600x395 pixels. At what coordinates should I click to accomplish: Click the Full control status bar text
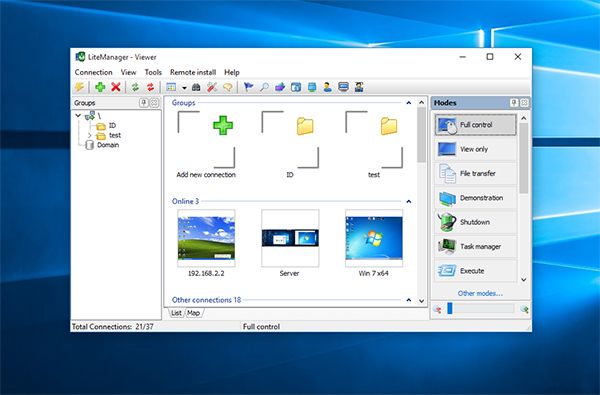[261, 327]
